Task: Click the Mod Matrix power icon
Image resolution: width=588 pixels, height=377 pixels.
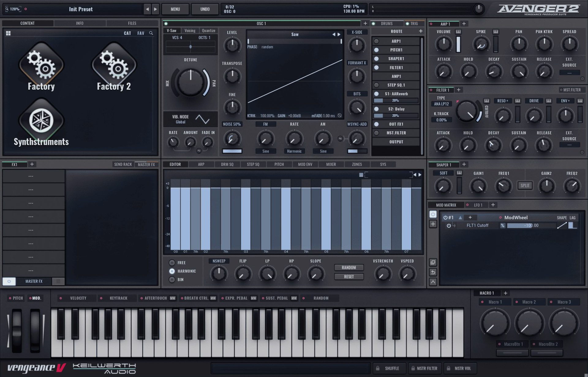Action: pos(433,214)
